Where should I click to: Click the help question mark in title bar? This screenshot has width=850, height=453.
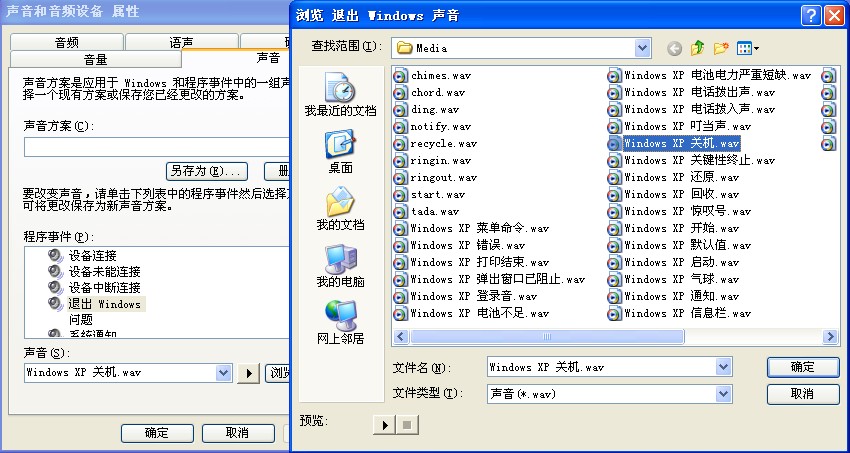pos(810,16)
